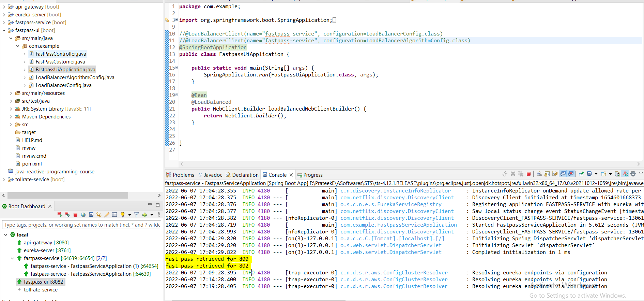Viewport: 644px width, 301px height.
Task: Click Clear Console icon
Action: point(539,174)
